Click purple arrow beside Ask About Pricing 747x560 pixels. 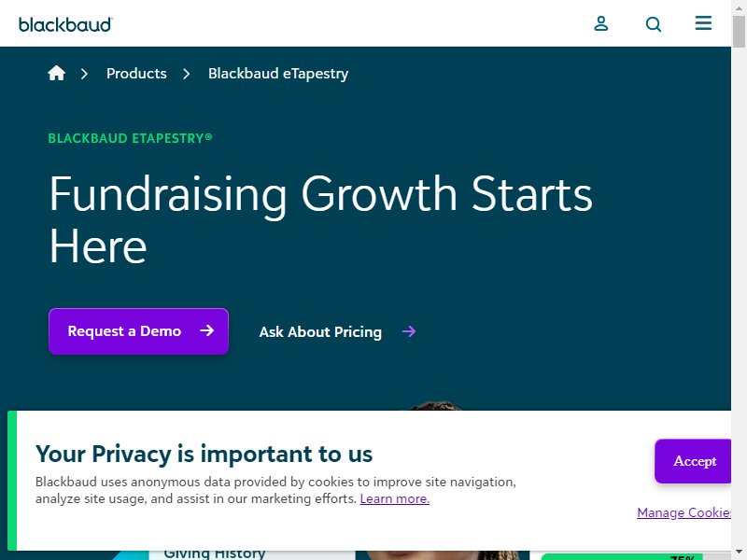tap(409, 331)
